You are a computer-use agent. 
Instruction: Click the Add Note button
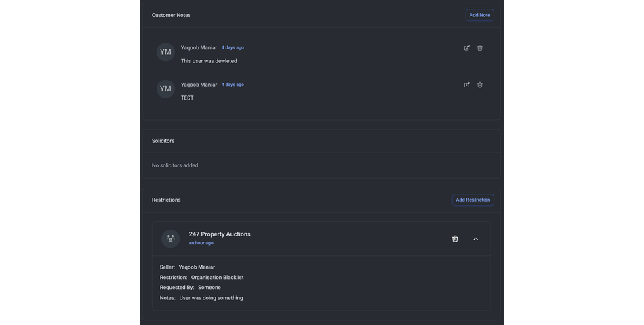point(479,15)
